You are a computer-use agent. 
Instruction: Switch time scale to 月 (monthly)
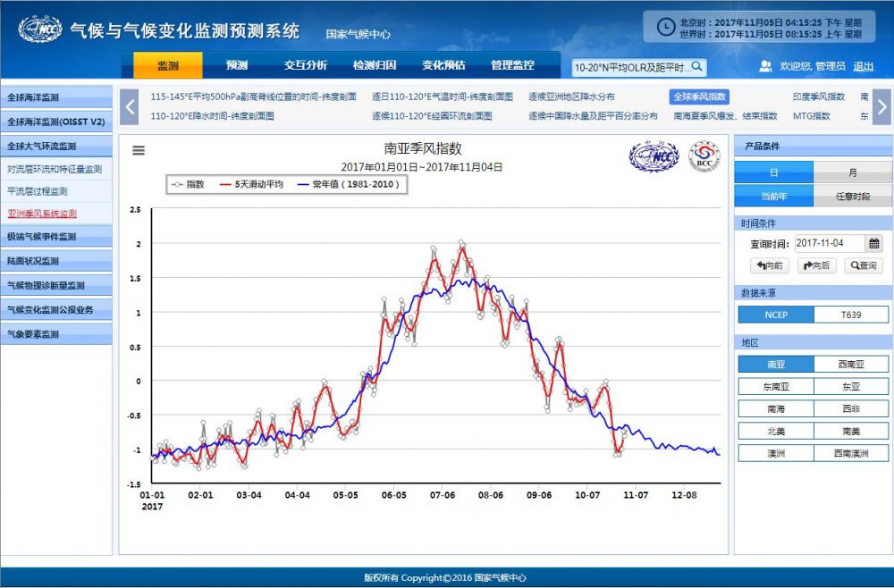click(852, 172)
